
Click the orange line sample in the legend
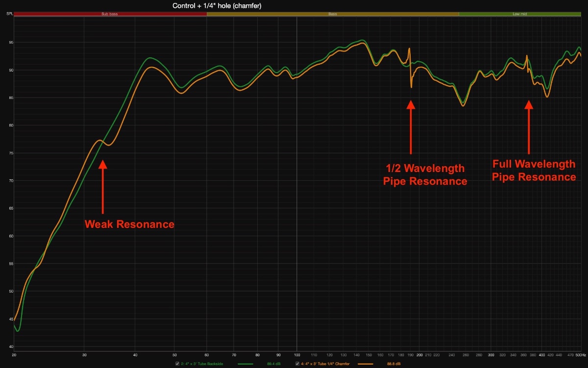[x=366, y=364]
